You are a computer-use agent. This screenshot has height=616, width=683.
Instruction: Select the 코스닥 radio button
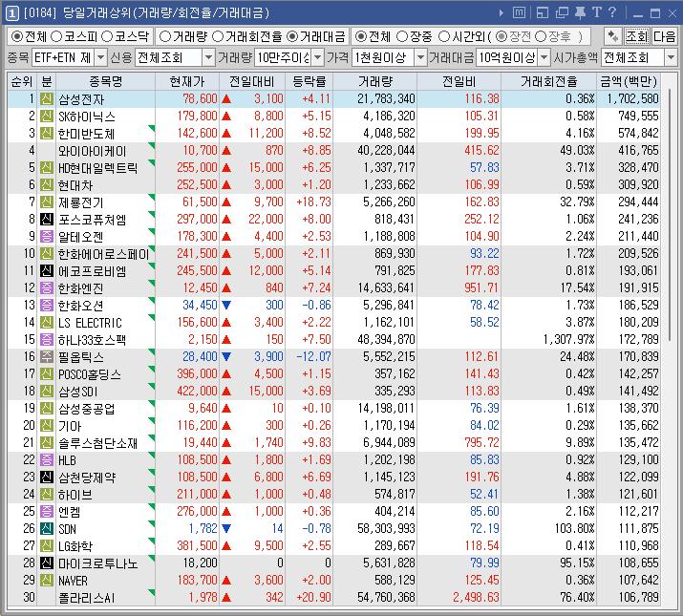[107, 36]
